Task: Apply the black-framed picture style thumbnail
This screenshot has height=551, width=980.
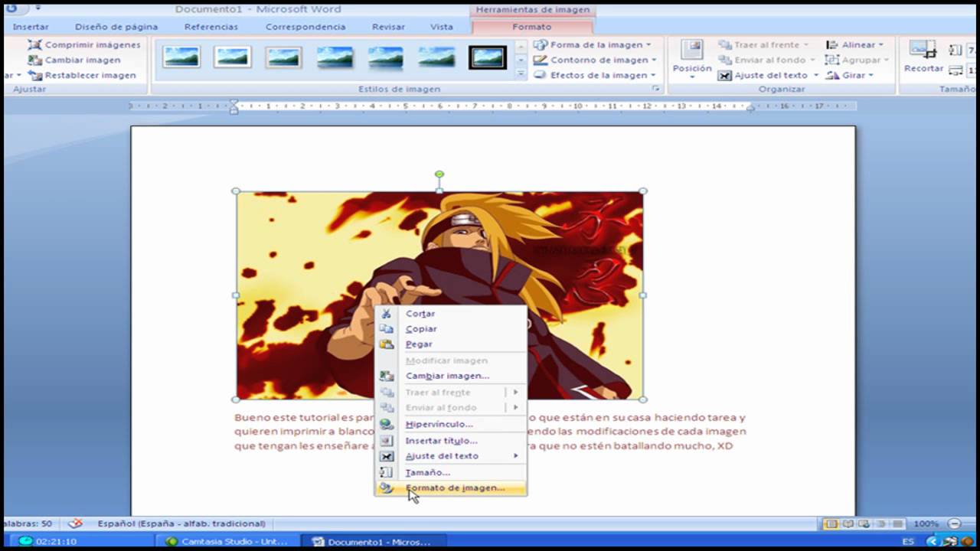Action: pos(488,57)
